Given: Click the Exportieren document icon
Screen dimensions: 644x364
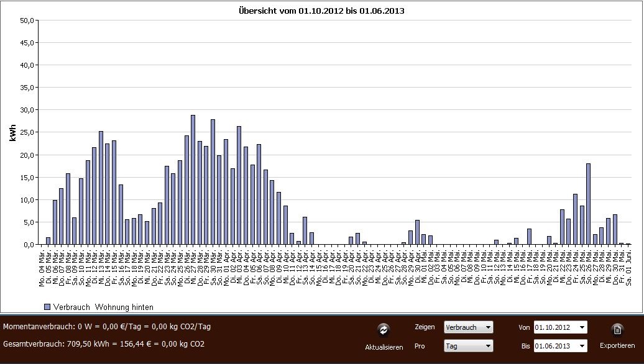Looking at the screenshot, I should [617, 330].
